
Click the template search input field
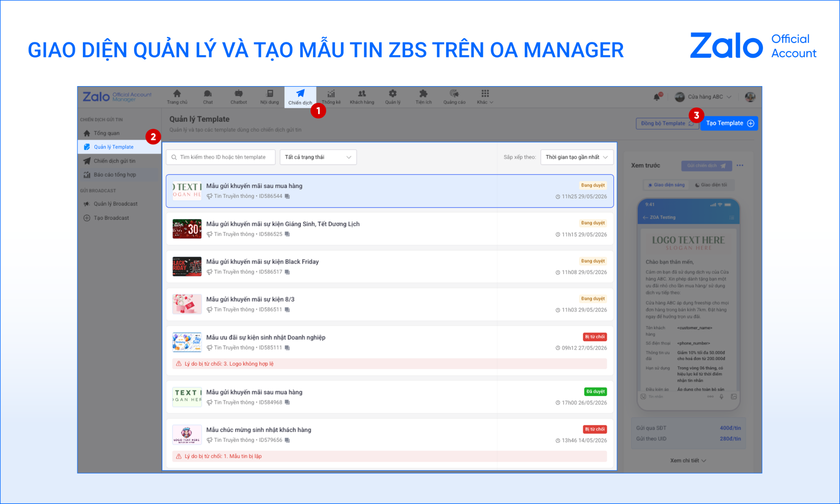tap(221, 157)
